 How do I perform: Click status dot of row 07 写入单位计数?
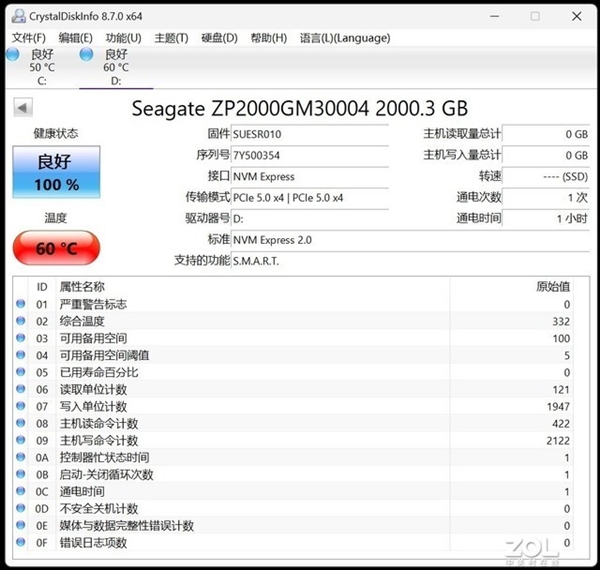click(x=21, y=406)
